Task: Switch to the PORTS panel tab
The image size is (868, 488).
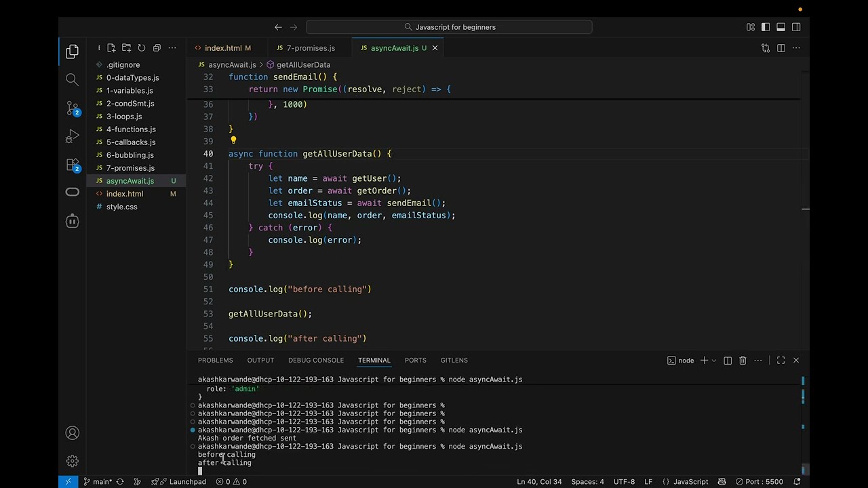Action: 416,361
